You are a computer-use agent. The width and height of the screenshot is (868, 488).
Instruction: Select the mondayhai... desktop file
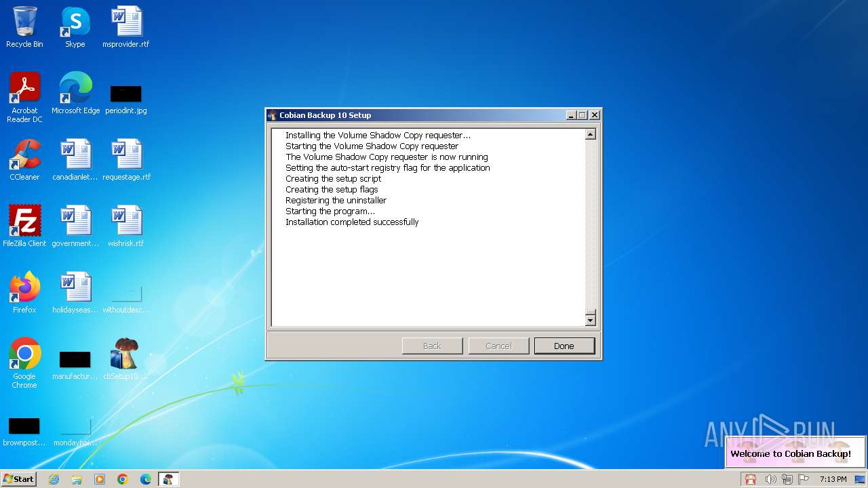pyautogui.click(x=75, y=432)
